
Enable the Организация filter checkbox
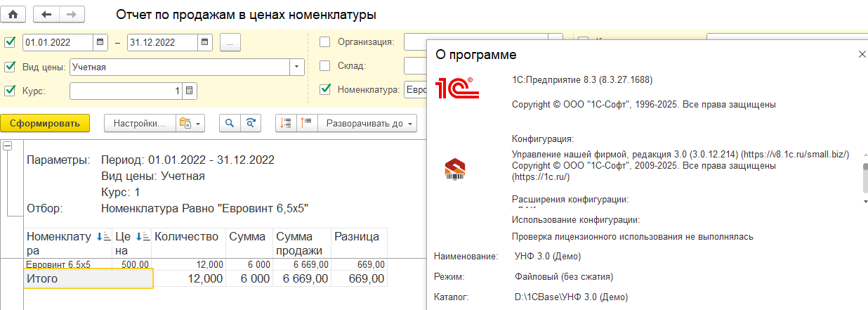click(x=324, y=42)
